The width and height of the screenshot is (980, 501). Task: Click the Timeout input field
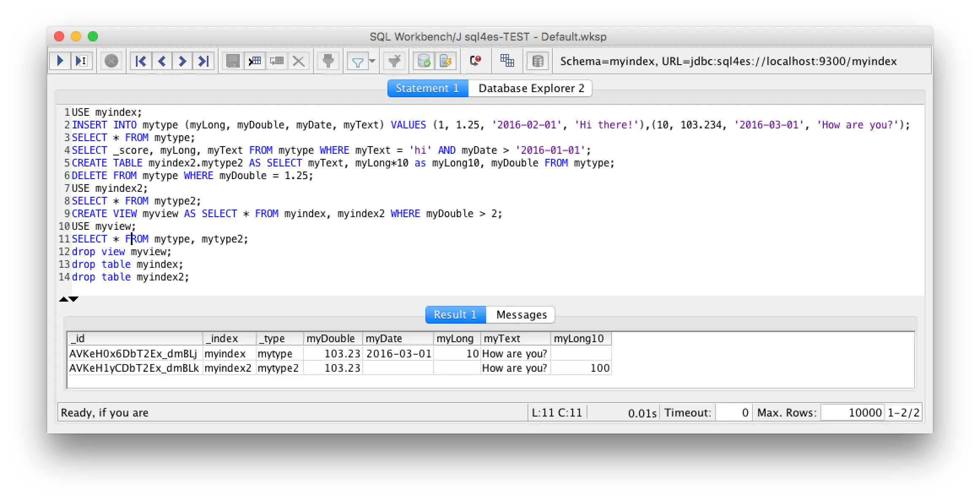coord(734,412)
